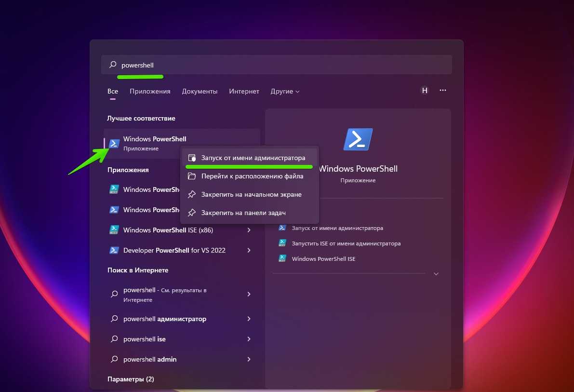This screenshot has height=392, width=574.
Task: Open Windows PowerShell ISE in preview pane
Action: (x=323, y=258)
